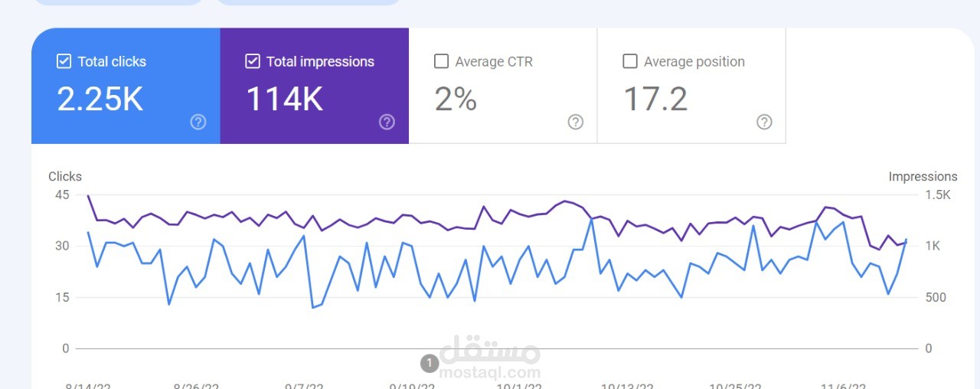980x389 pixels.
Task: Click the Total impressions label
Action: click(x=320, y=62)
